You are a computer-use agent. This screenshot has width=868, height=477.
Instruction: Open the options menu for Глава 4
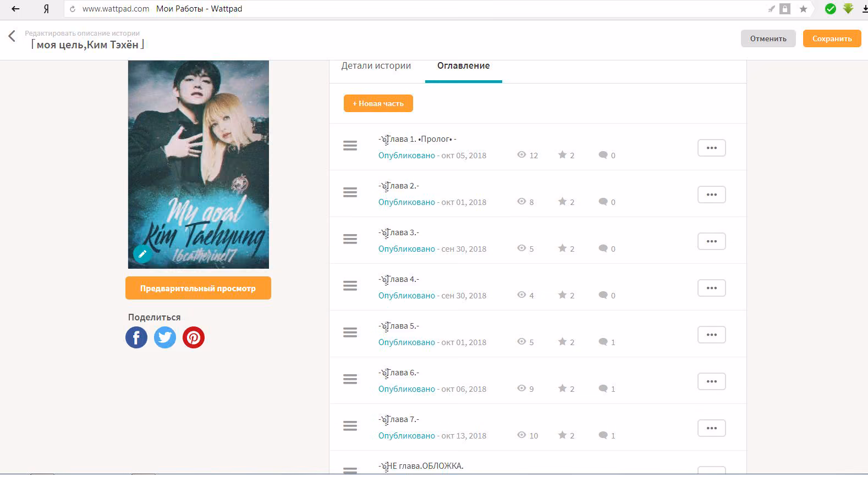pos(712,288)
